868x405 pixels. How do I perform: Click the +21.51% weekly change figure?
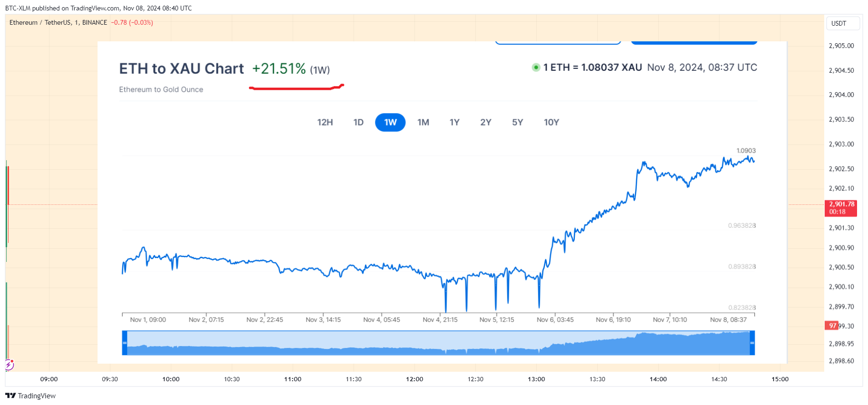coord(279,68)
